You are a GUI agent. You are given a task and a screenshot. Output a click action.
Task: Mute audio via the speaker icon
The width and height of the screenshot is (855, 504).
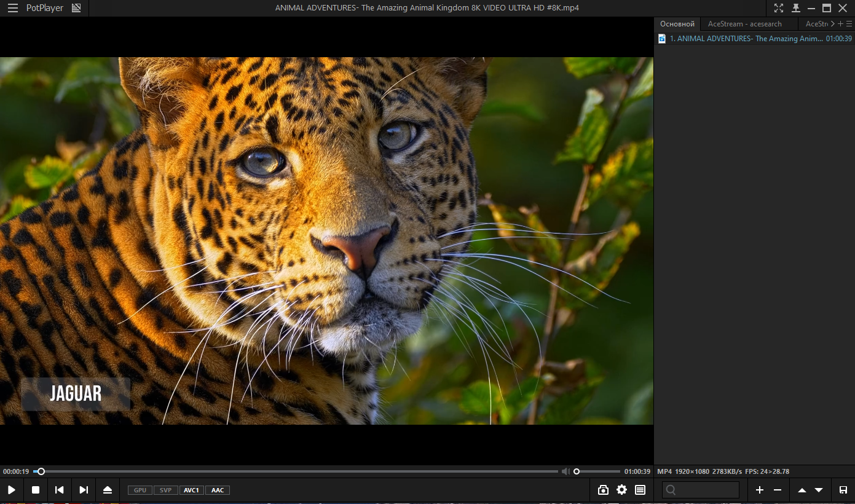click(565, 471)
